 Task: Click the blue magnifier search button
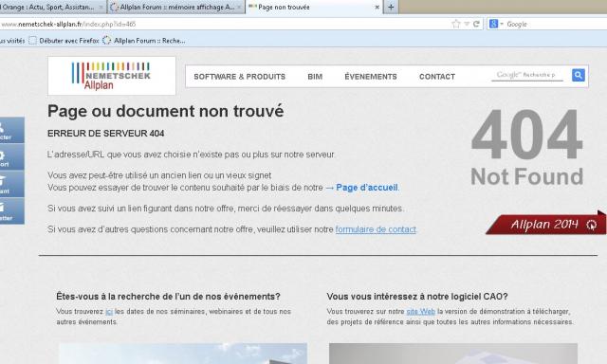pyautogui.click(x=578, y=75)
